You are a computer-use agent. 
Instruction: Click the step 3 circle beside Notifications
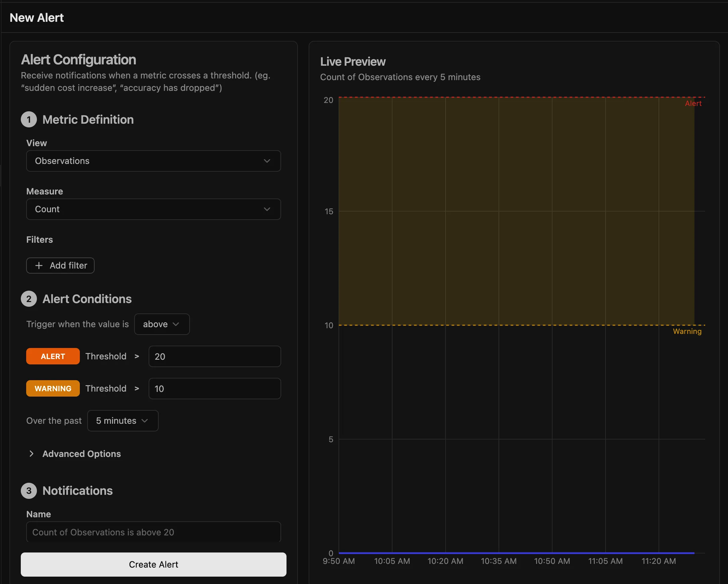(x=29, y=490)
